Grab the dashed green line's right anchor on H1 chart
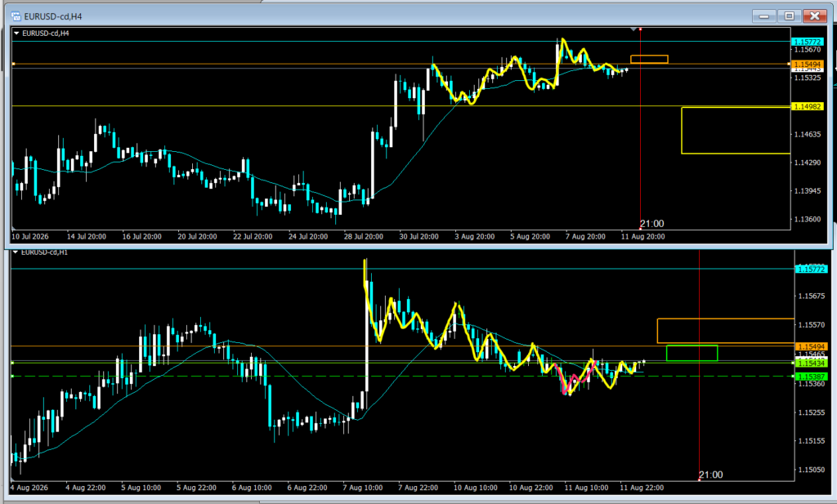The image size is (837, 504). click(793, 376)
